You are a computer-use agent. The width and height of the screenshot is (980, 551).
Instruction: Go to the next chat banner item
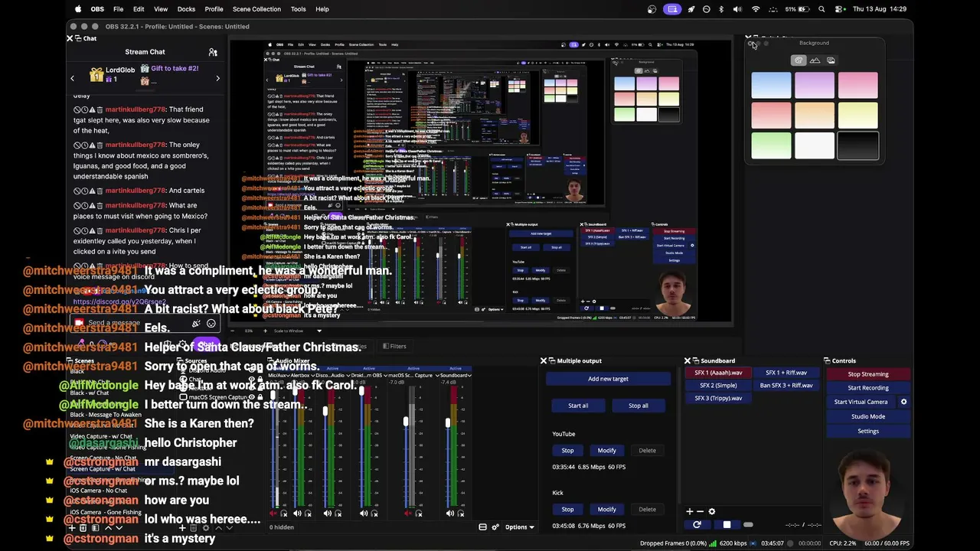point(217,78)
